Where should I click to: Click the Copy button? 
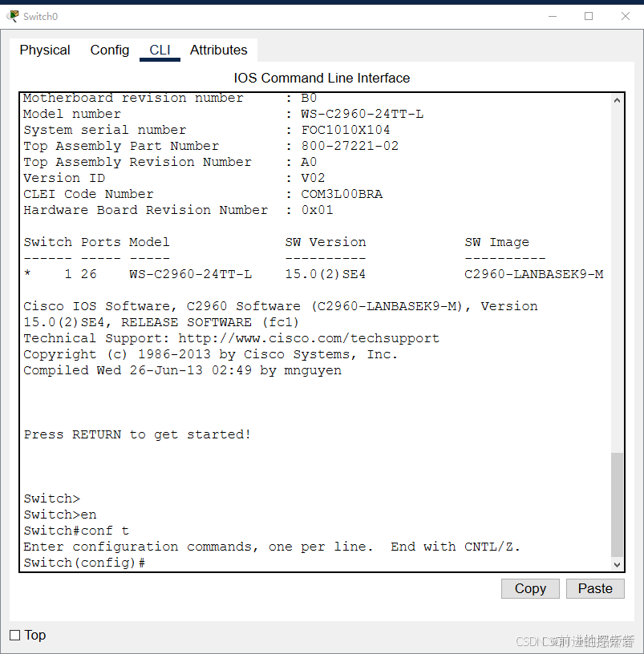530,588
